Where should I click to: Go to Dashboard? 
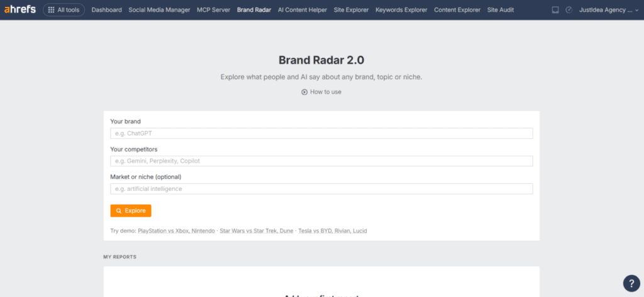107,10
